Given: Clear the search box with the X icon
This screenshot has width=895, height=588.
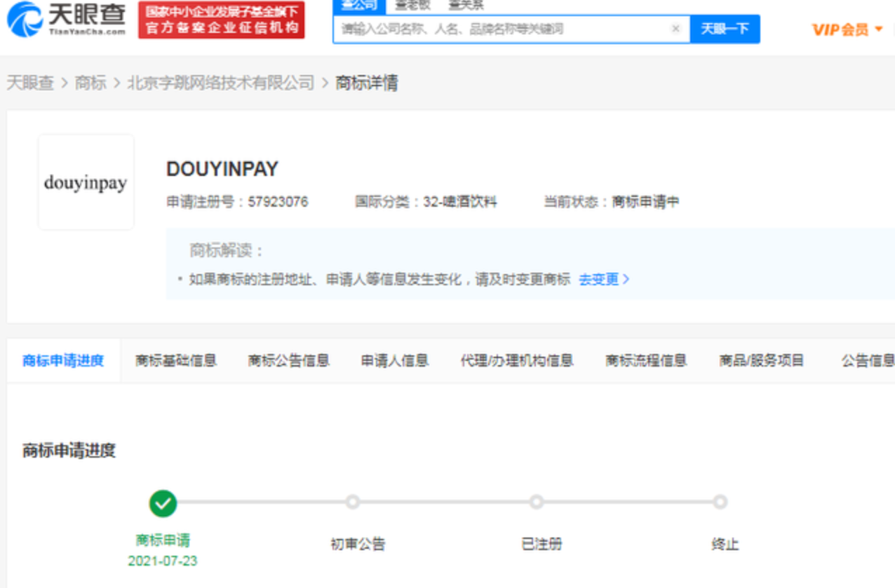Looking at the screenshot, I should click(675, 29).
